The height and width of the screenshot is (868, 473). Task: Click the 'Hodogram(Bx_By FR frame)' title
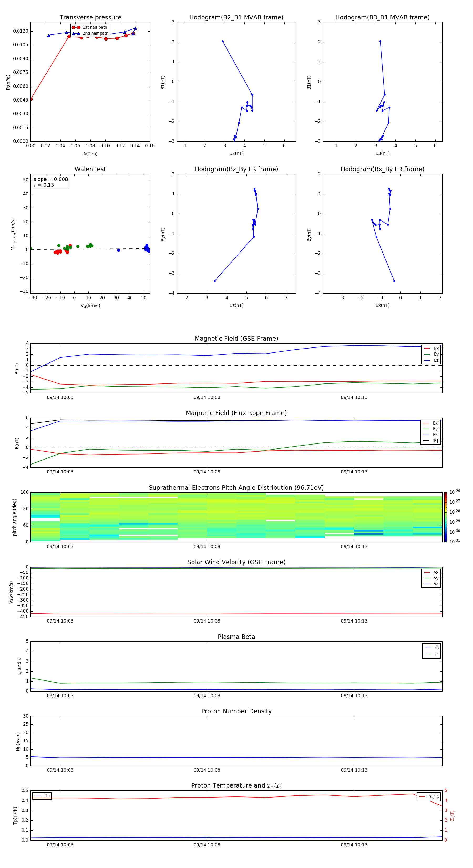(x=382, y=169)
